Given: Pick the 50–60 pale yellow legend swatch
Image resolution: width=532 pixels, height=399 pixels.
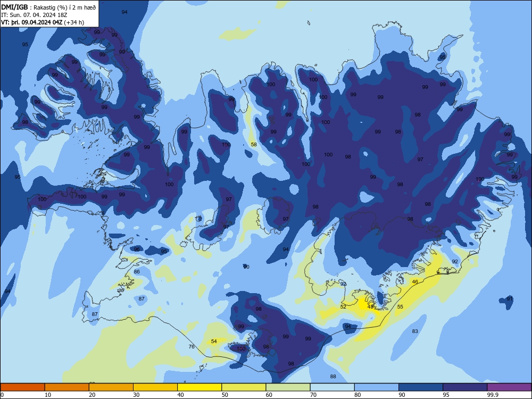Looking at the screenshot, I should [x=244, y=387].
